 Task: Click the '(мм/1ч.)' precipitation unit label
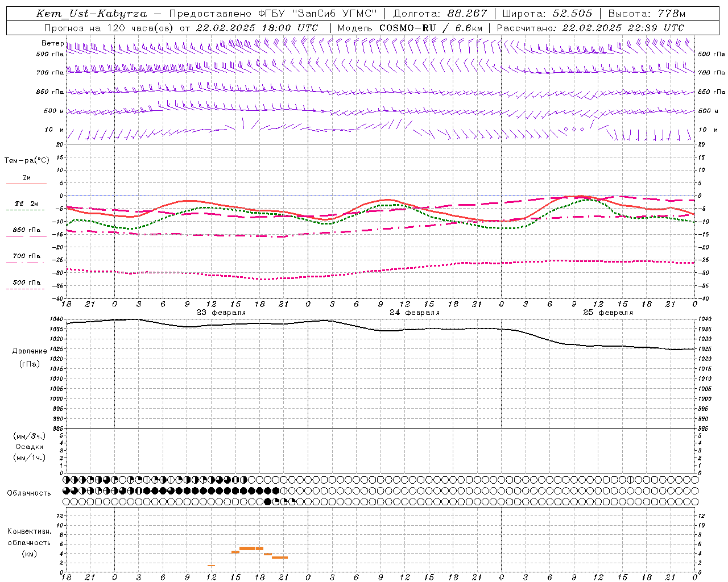click(30, 458)
